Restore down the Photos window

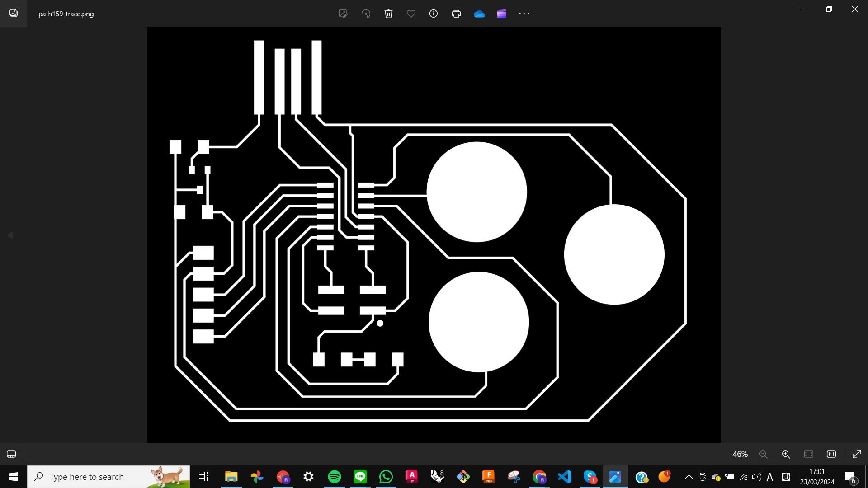829,9
